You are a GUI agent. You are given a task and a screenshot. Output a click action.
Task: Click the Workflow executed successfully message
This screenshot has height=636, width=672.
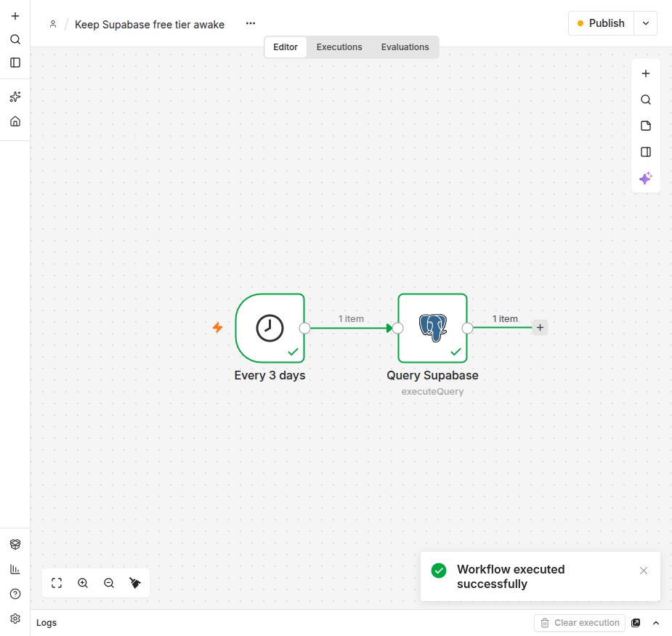(511, 576)
